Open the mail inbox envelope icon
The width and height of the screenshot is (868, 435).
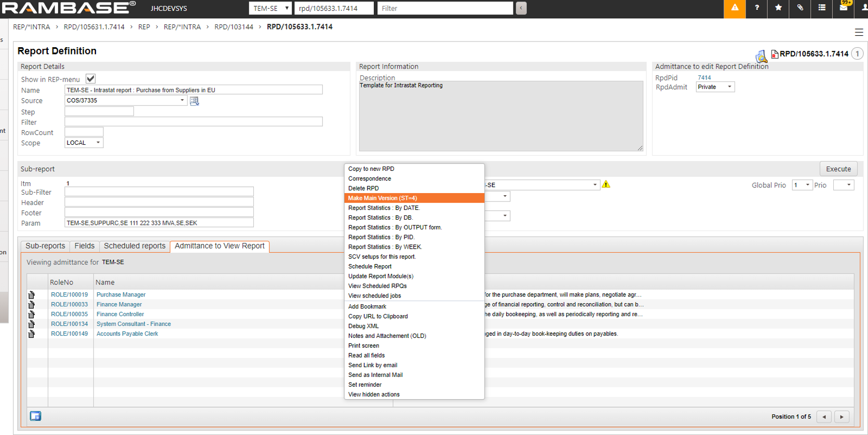click(844, 8)
